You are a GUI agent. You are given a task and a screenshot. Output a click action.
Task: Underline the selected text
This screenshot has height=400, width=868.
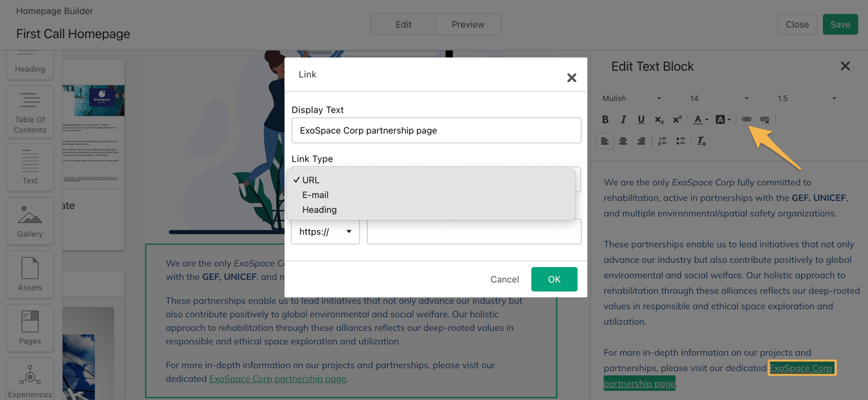641,119
